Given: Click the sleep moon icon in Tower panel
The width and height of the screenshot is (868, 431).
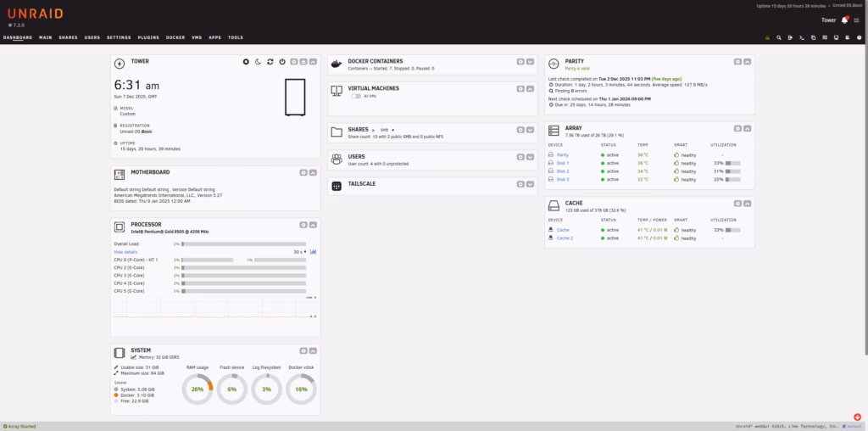Looking at the screenshot, I should tap(258, 62).
